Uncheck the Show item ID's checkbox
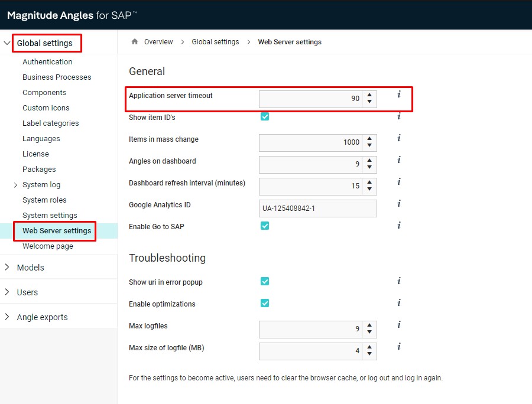Viewport: 532px width, 404px height. (264, 116)
